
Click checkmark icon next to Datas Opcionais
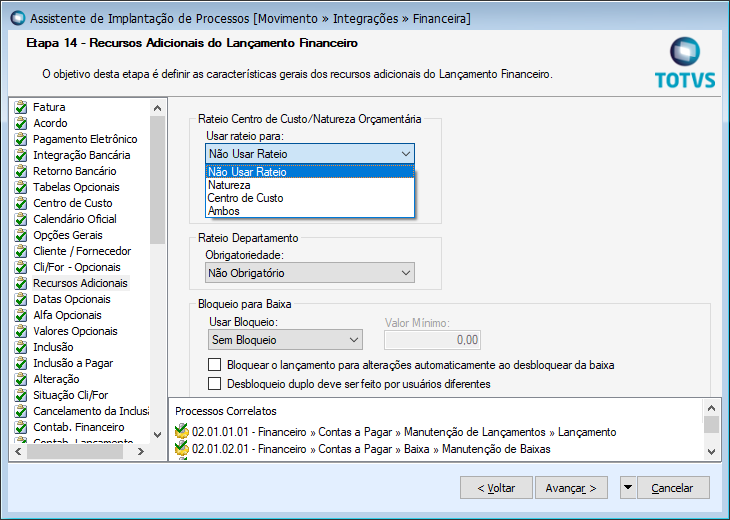[x=20, y=299]
